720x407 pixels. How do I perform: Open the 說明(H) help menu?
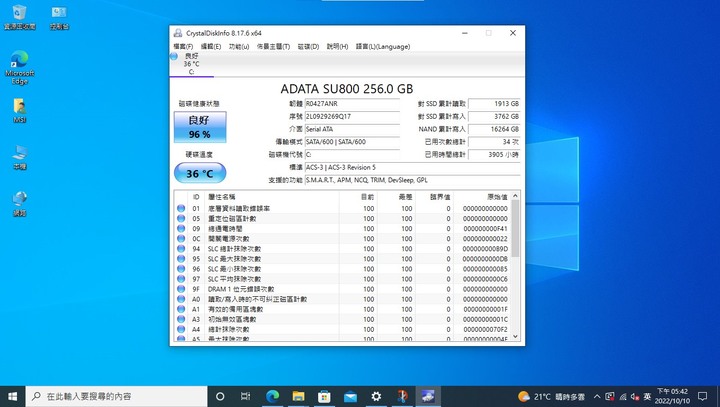(x=338, y=46)
